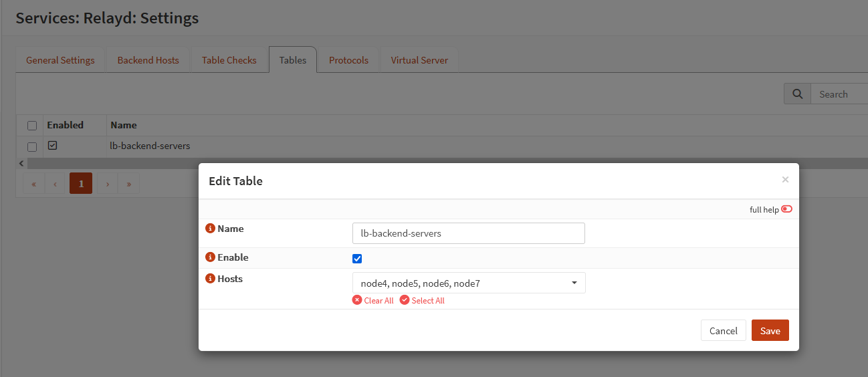The width and height of the screenshot is (868, 377).
Task: Toggle the full help switch
Action: point(786,209)
